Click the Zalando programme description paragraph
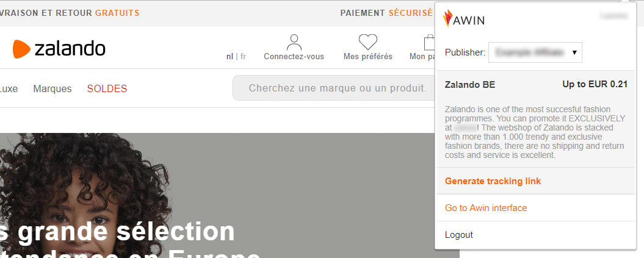Viewport: 644px width, 258px height. pyautogui.click(x=535, y=132)
